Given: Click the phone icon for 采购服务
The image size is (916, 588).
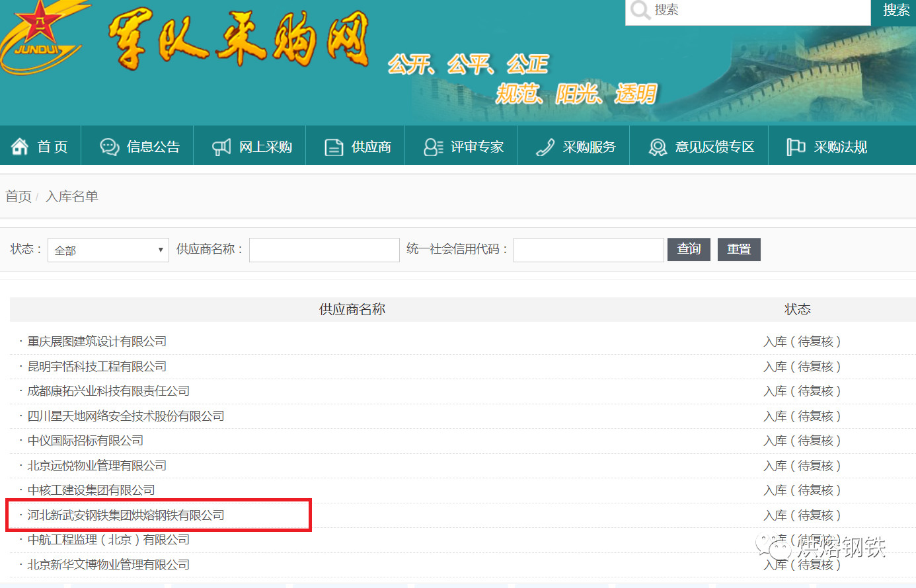Looking at the screenshot, I should (545, 147).
